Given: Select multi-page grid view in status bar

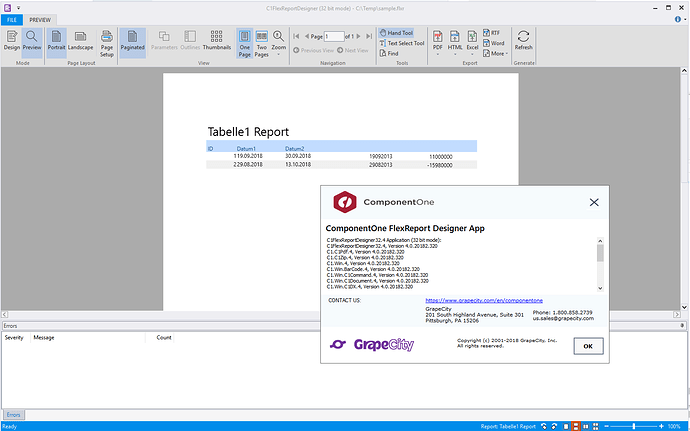Looking at the screenshot, I should click(595, 426).
